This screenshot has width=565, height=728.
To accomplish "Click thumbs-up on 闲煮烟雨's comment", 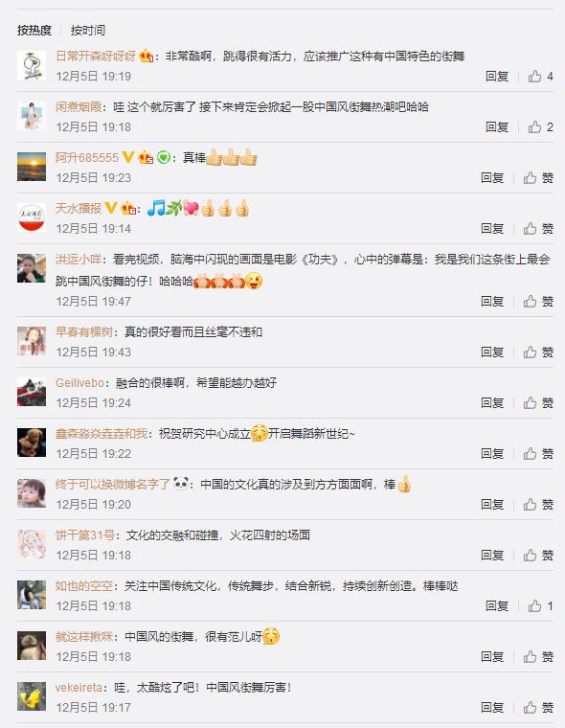I will tap(540, 126).
